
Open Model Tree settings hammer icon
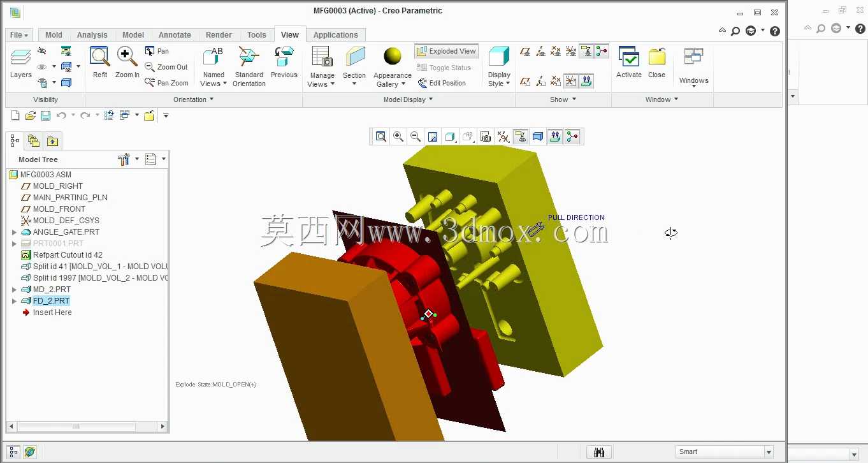124,159
